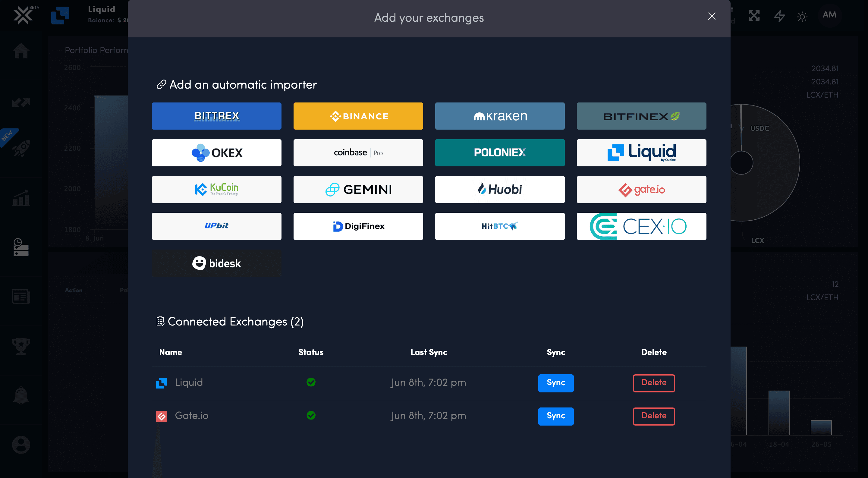This screenshot has width=868, height=478.
Task: Click the lightning bolt icon
Action: pos(779,16)
